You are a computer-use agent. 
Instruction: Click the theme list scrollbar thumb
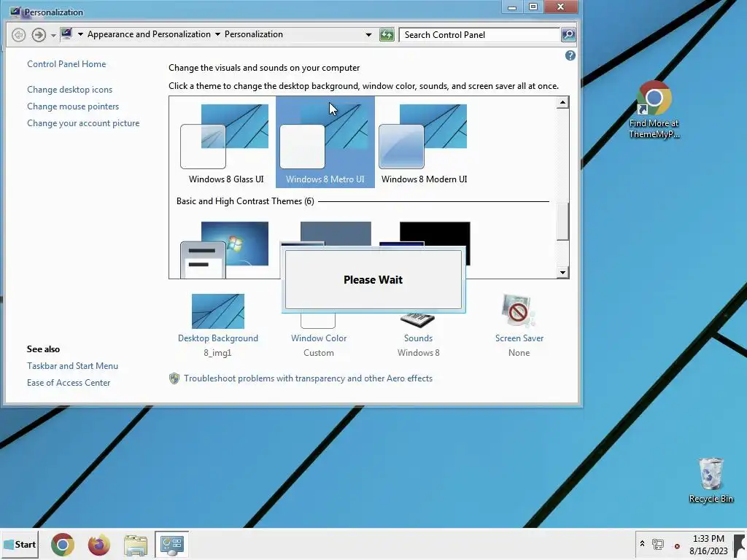tap(562, 222)
